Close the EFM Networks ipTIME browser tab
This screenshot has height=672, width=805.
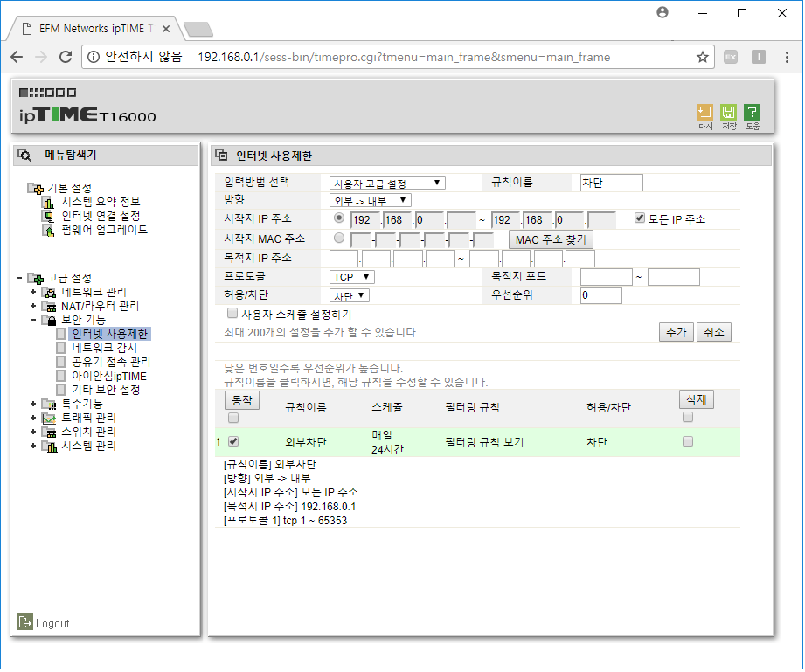tap(166, 29)
